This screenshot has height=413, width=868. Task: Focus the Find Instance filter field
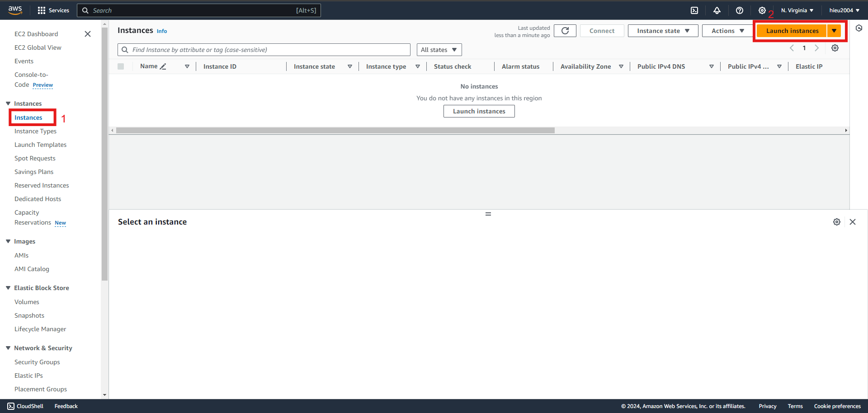(x=264, y=50)
